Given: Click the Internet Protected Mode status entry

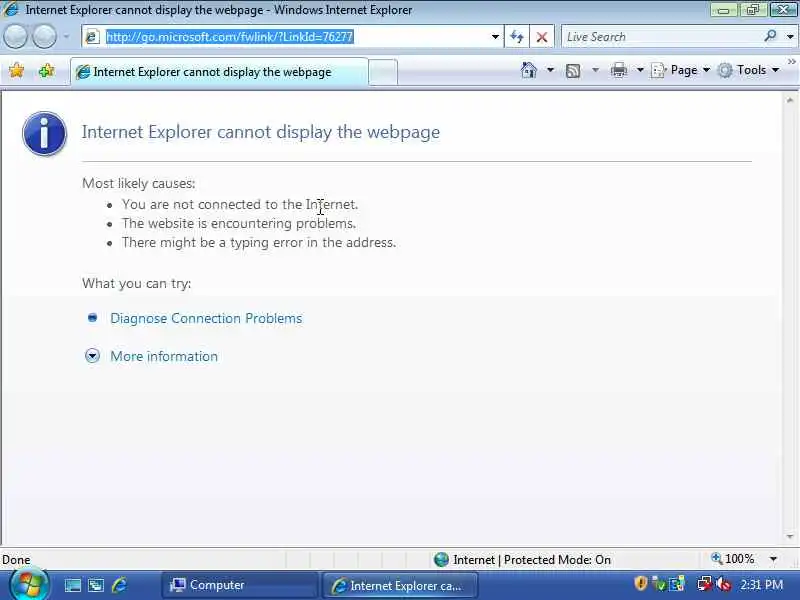Looking at the screenshot, I should tap(522, 560).
